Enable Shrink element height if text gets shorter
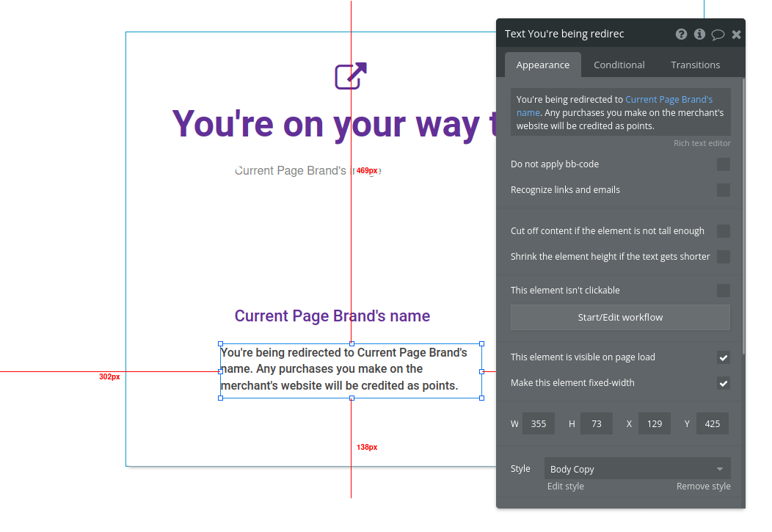This screenshot has height=532, width=772. (724, 257)
